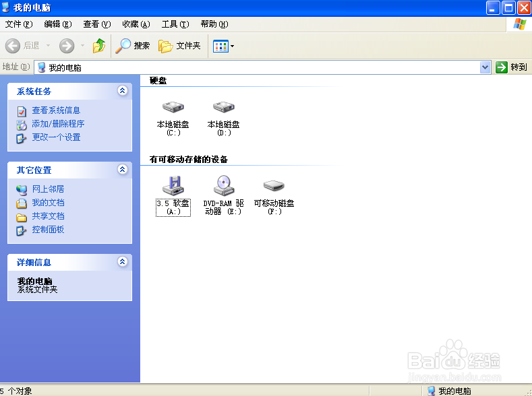Click the 详细信息 panel header text
532x396 pixels.
34,263
